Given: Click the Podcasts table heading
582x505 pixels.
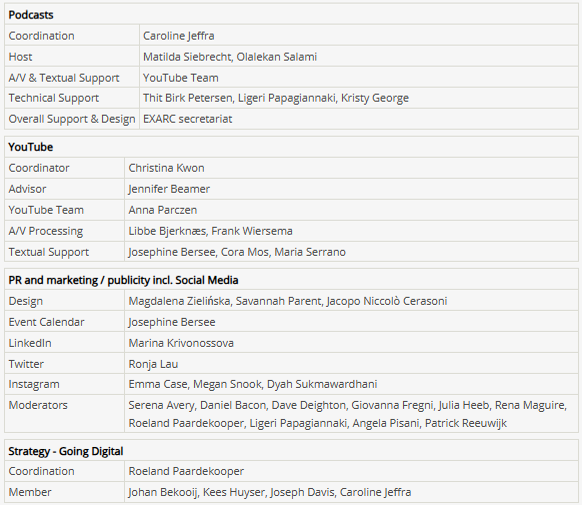Looking at the screenshot, I should click(x=31, y=15).
